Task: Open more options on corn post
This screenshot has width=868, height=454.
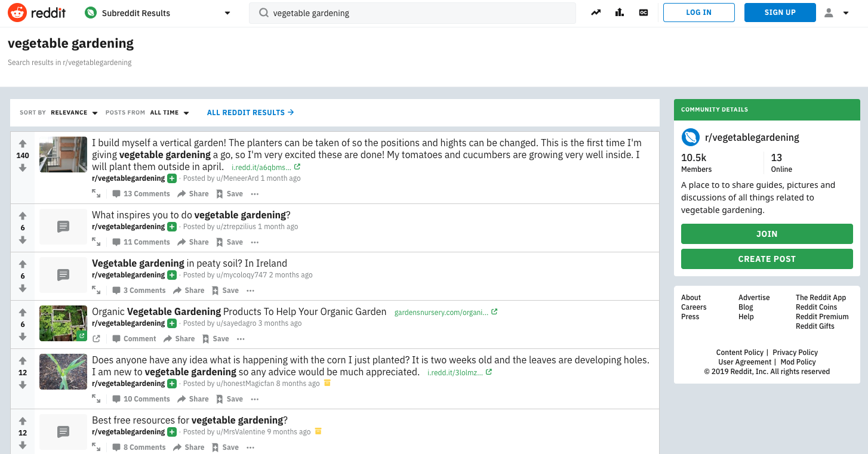Action: 255,399
